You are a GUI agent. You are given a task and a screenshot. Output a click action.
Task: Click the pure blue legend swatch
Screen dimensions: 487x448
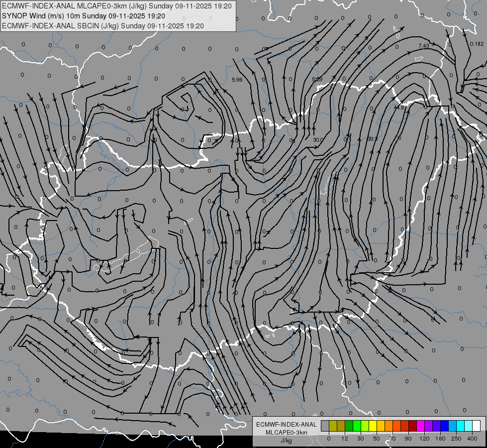pyautogui.click(x=444, y=426)
